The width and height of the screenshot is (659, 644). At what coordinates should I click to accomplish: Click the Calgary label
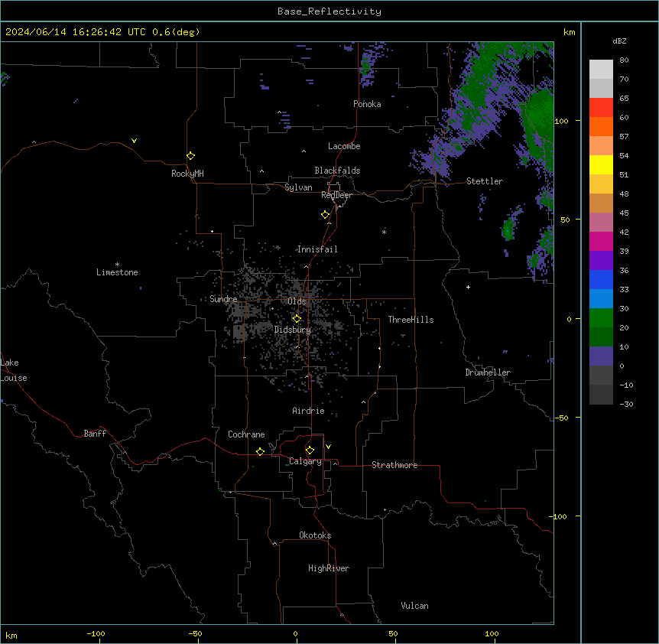point(305,461)
